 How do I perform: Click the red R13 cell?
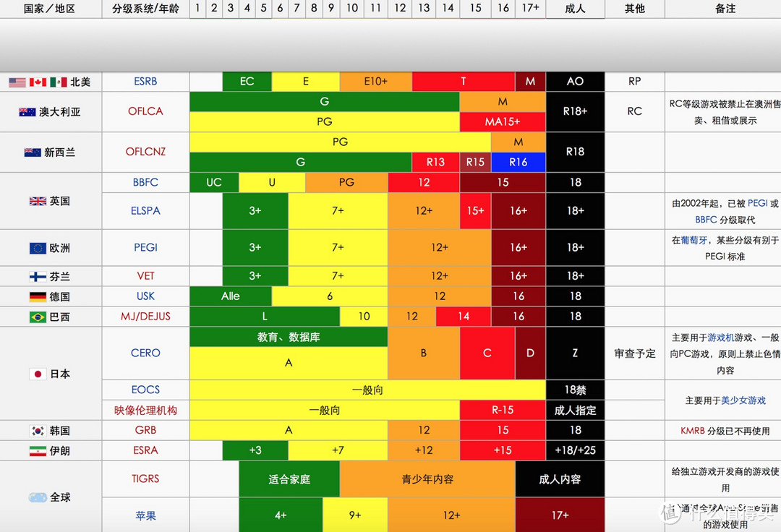coord(435,162)
